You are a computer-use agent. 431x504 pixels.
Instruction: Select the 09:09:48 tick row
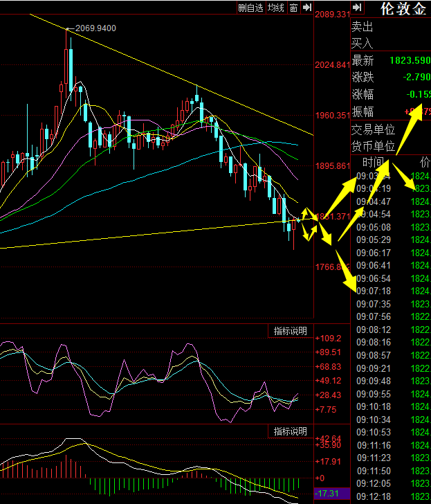coord(394,381)
